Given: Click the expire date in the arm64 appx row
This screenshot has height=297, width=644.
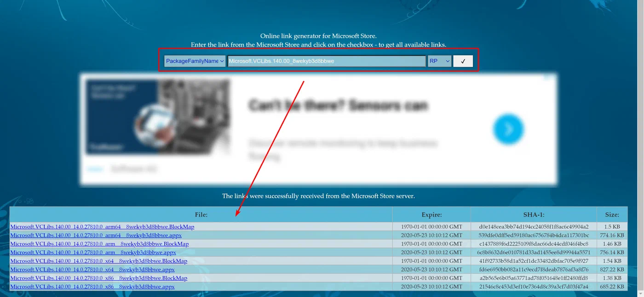Looking at the screenshot, I should point(431,235).
